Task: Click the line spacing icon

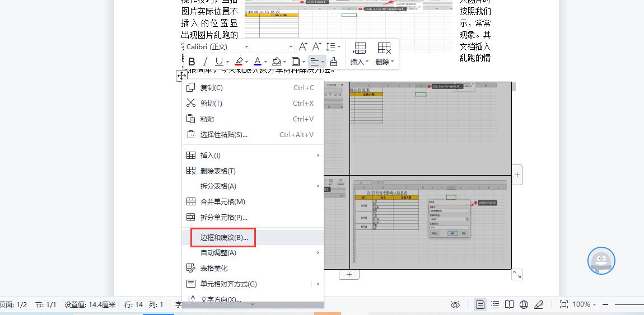Action: click(x=330, y=47)
